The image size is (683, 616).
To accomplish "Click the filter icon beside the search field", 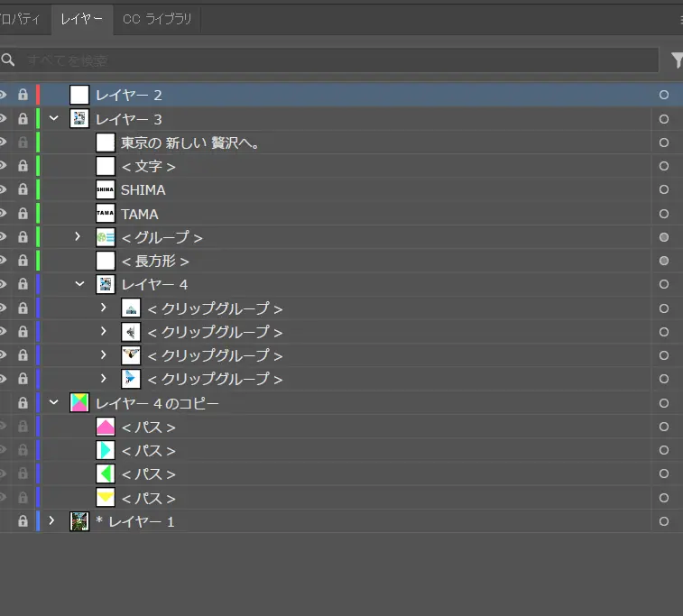I will pyautogui.click(x=677, y=60).
